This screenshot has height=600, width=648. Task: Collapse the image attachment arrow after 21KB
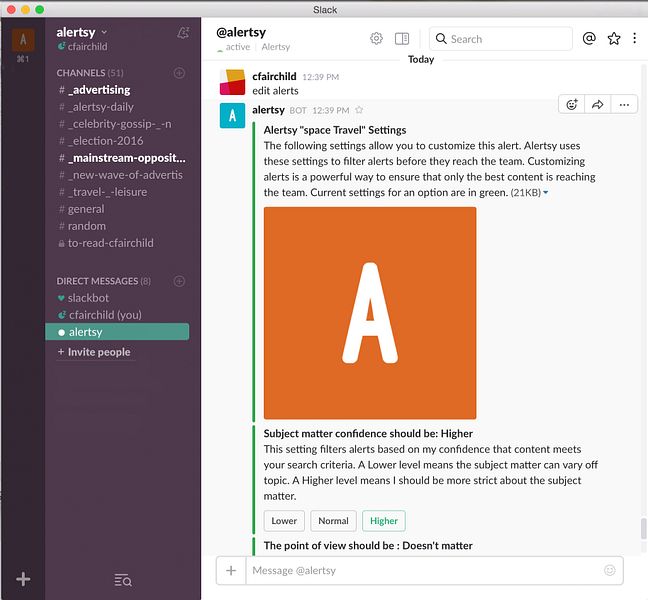tap(546, 193)
